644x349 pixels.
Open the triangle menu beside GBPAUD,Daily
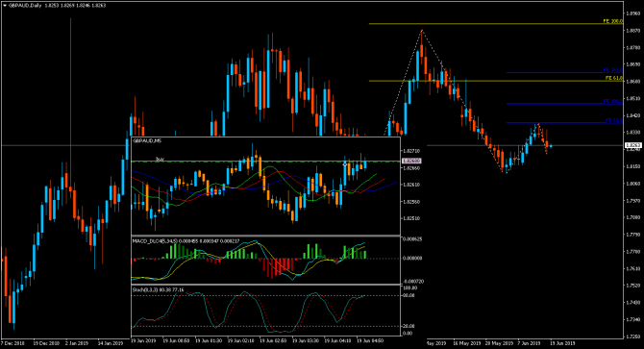5,6
